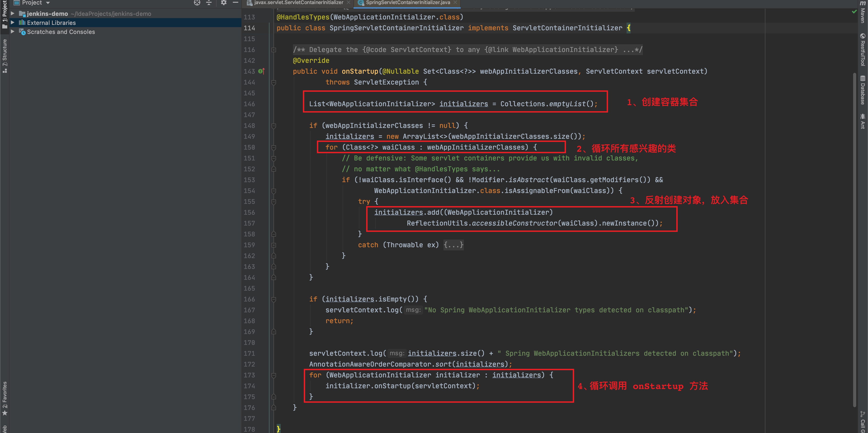Click the @Override annotation on line 142
The height and width of the screenshot is (433, 868).
coord(311,61)
